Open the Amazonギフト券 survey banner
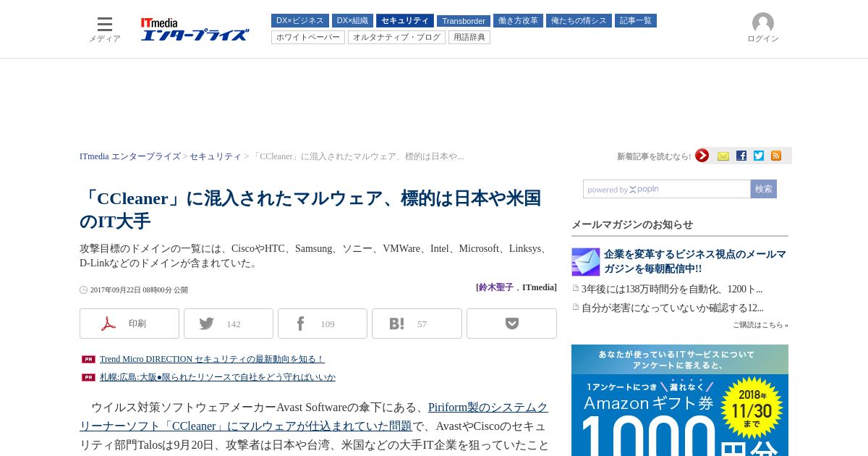 (680, 400)
